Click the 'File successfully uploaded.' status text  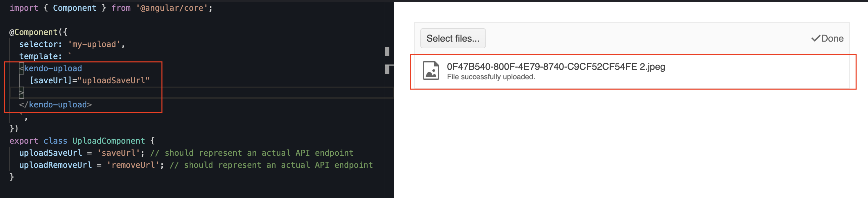click(x=491, y=77)
